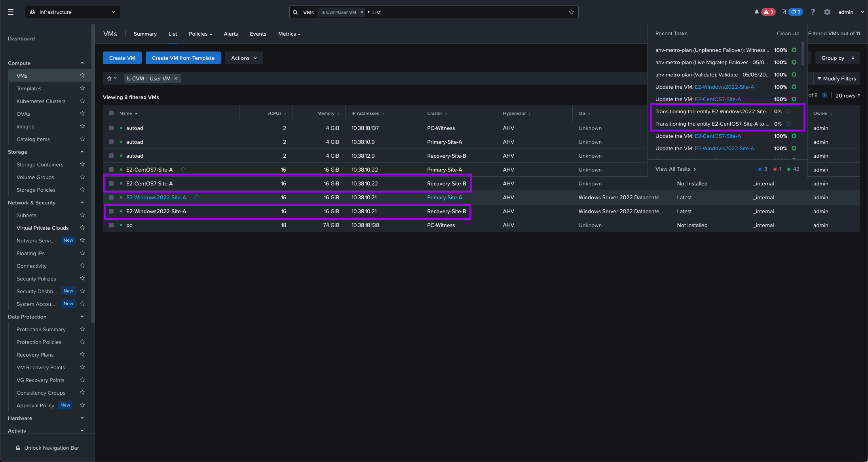The width and height of the screenshot is (868, 462).
Task: Open the Metrics tab menu
Action: click(x=289, y=34)
